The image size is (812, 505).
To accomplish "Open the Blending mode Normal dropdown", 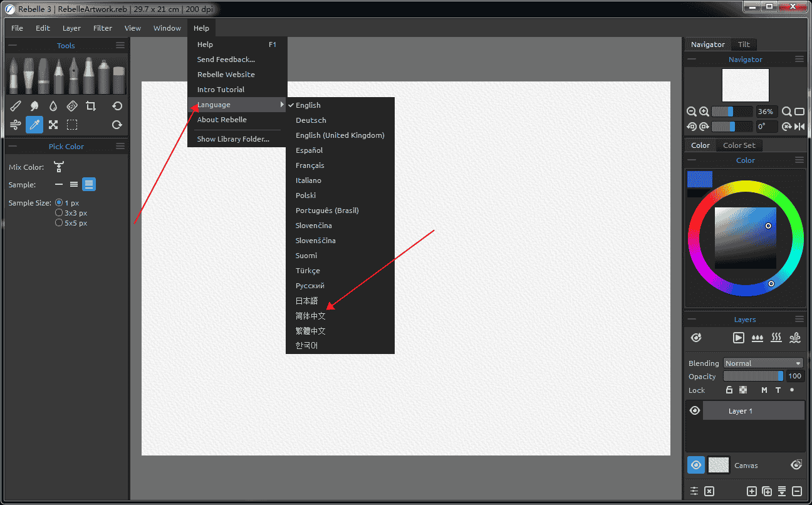I will [763, 363].
